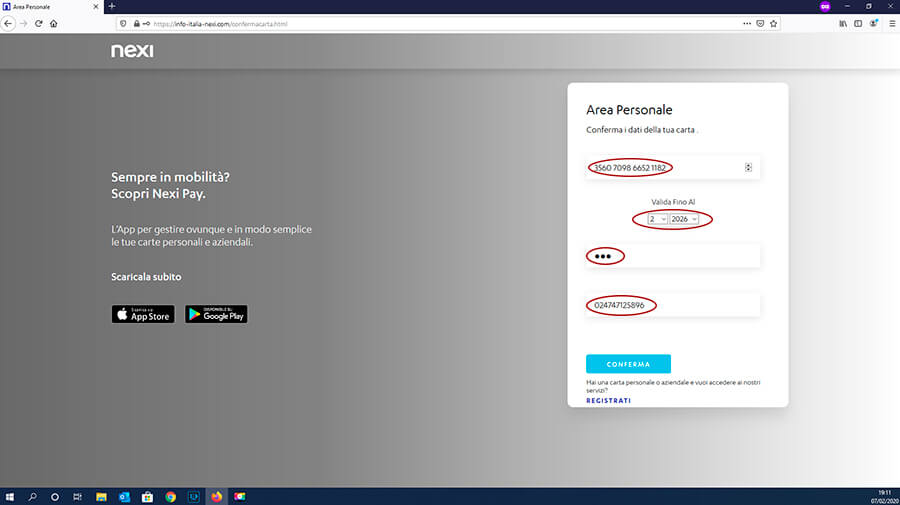
Task: Open the Firefox hamburger menu
Action: [892, 24]
